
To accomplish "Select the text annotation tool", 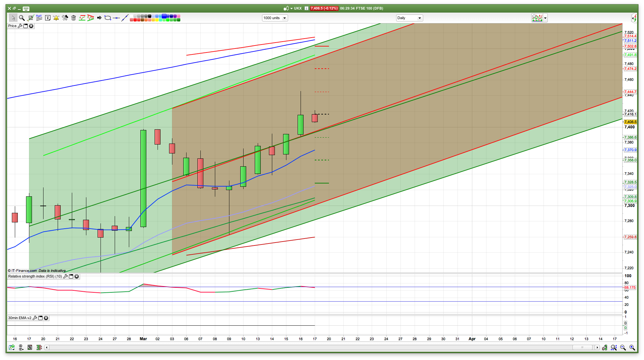I will 48,18.
